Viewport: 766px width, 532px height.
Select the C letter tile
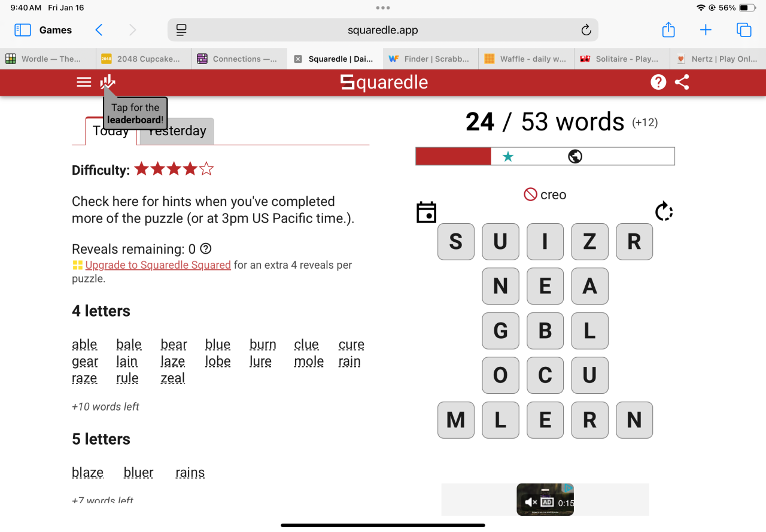coord(545,375)
